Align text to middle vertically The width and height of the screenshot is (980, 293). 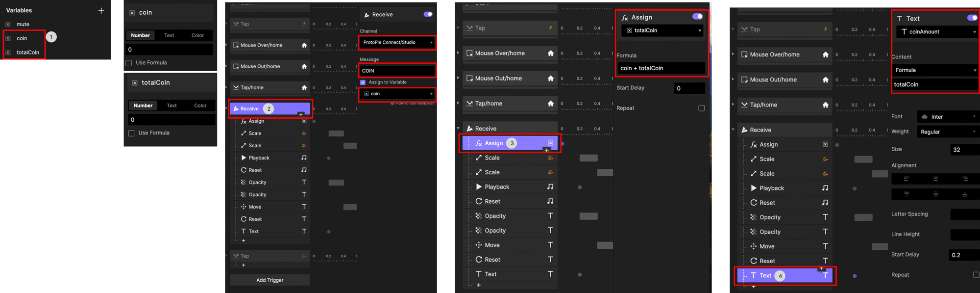point(936,194)
